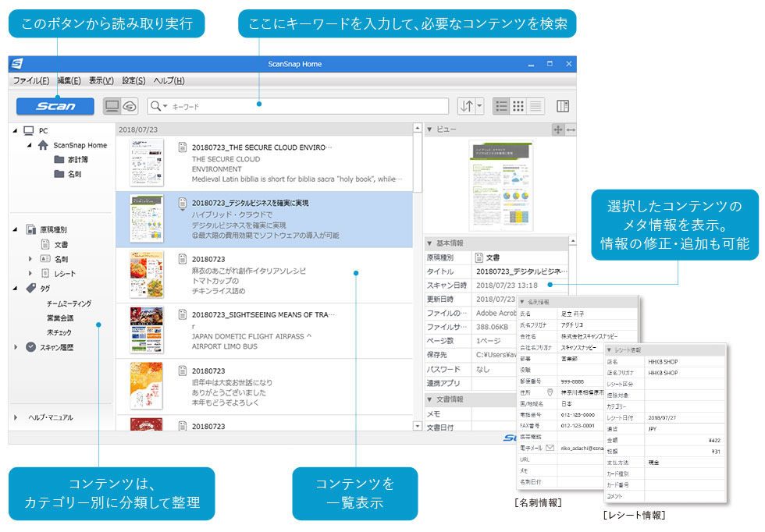Expand the 名刺 document type node
Viewport: 765px width, 532px height.
tap(30, 259)
